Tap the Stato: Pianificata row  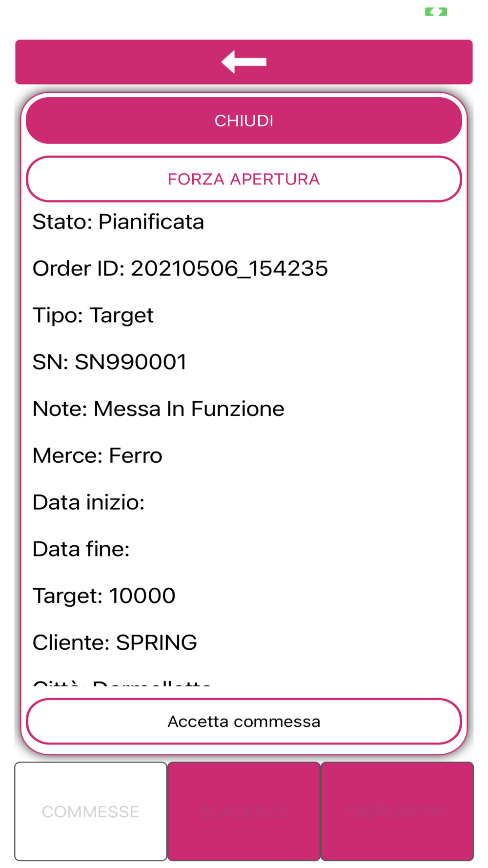[118, 222]
